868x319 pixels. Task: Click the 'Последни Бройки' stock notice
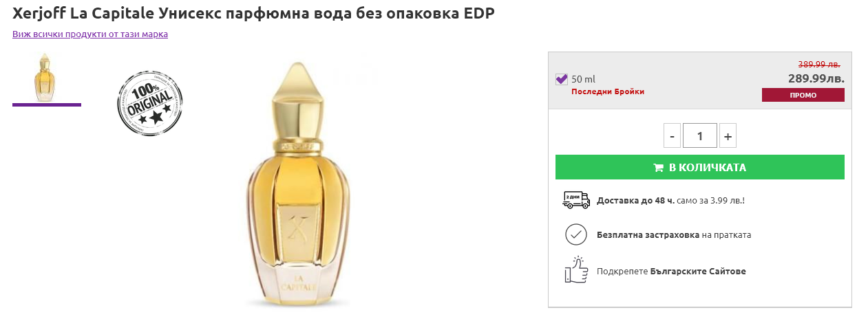pos(608,91)
